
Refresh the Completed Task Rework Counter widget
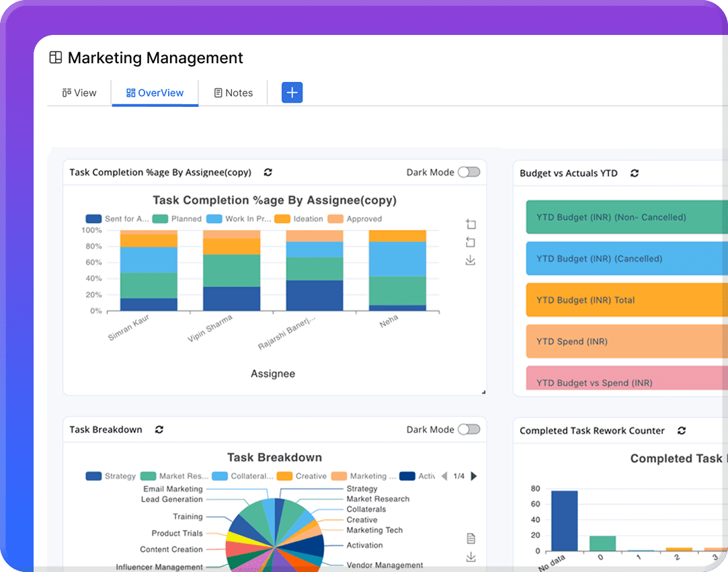pyautogui.click(x=682, y=430)
